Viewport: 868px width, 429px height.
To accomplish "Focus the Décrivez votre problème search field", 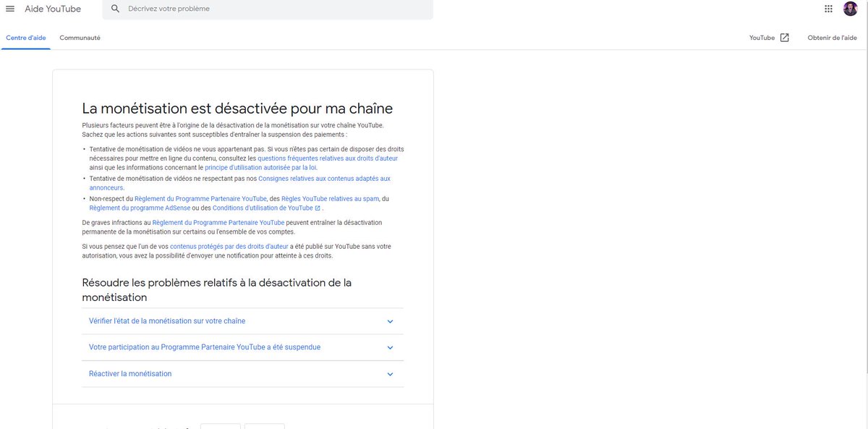I will [x=268, y=9].
